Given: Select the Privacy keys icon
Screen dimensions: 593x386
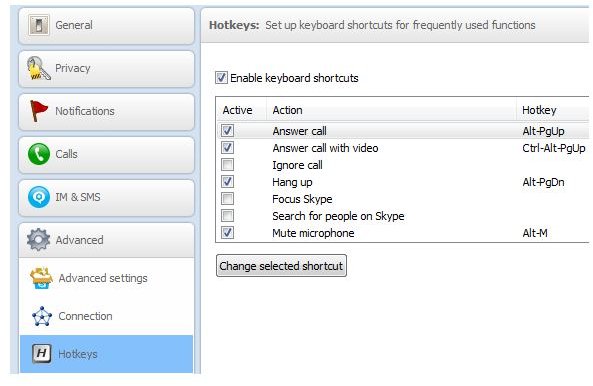Looking at the screenshot, I should click(39, 68).
